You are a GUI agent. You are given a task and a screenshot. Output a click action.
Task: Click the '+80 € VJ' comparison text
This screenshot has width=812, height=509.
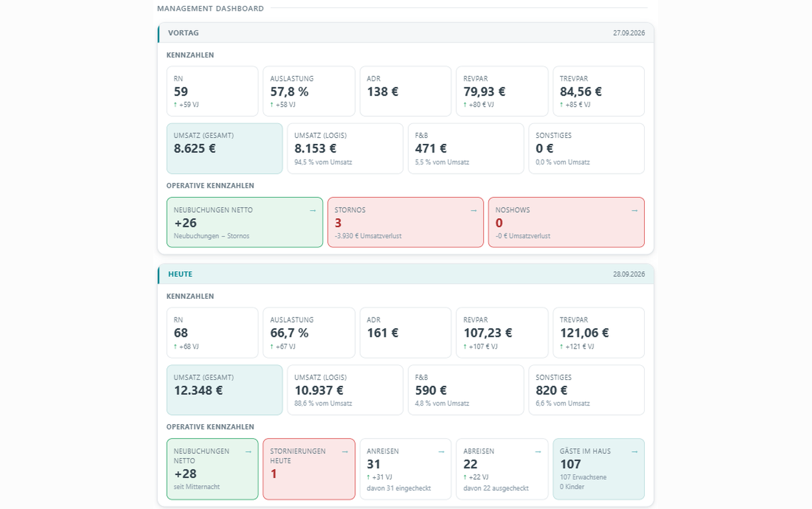click(x=481, y=105)
